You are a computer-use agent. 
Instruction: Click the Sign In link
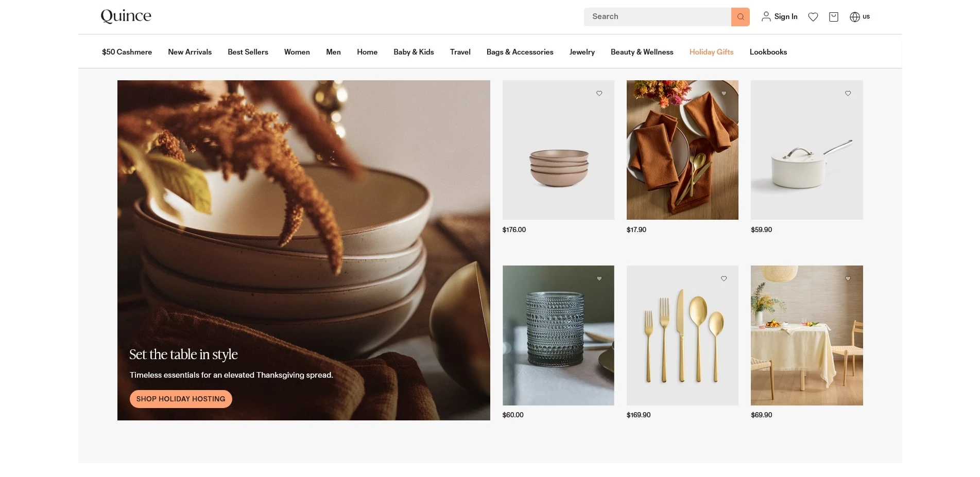(x=785, y=17)
